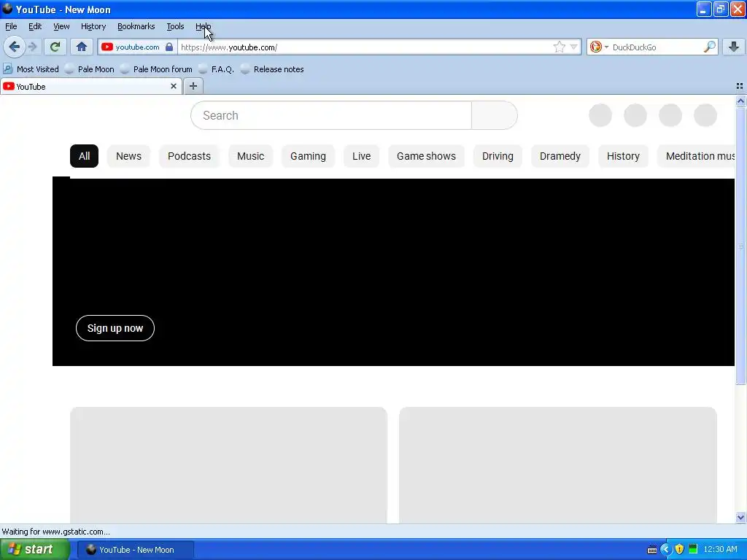Click the YouTube search submit button
Viewport: 747px width, 560px height.
point(495,115)
